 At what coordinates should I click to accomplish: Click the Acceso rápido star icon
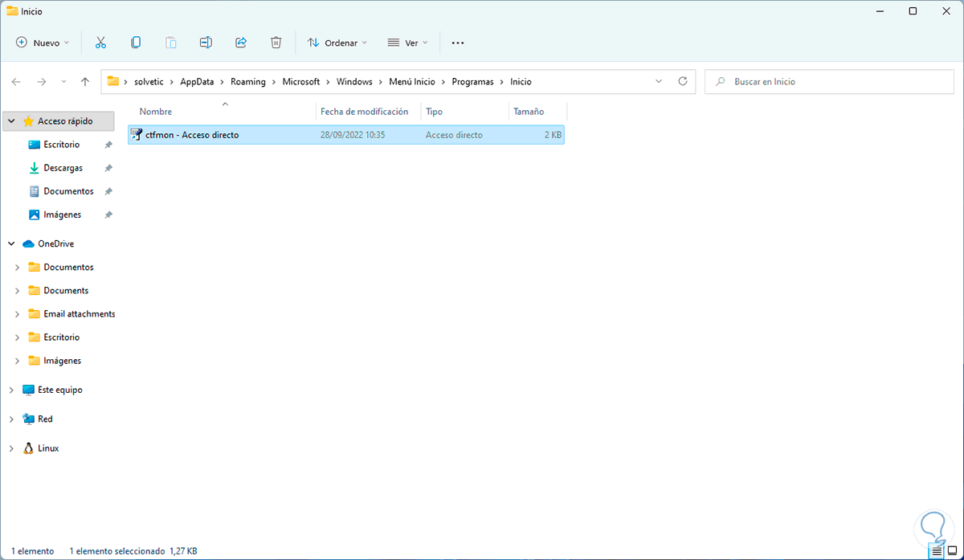(28, 121)
